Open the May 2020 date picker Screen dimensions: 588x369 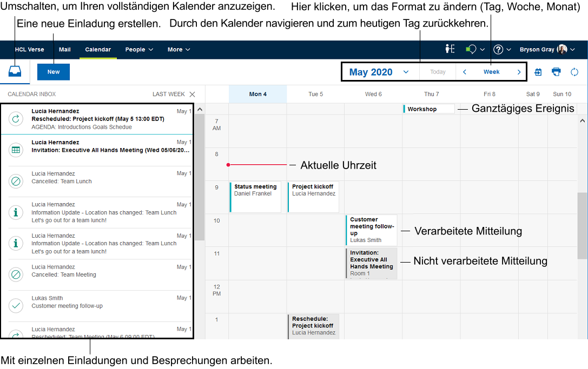379,72
